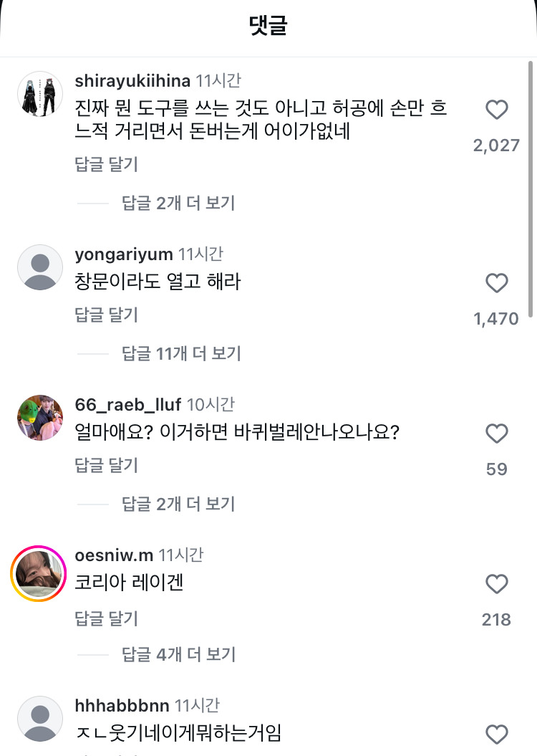Expand 답글 2개 더 보기 under shirayukiihina

click(178, 203)
